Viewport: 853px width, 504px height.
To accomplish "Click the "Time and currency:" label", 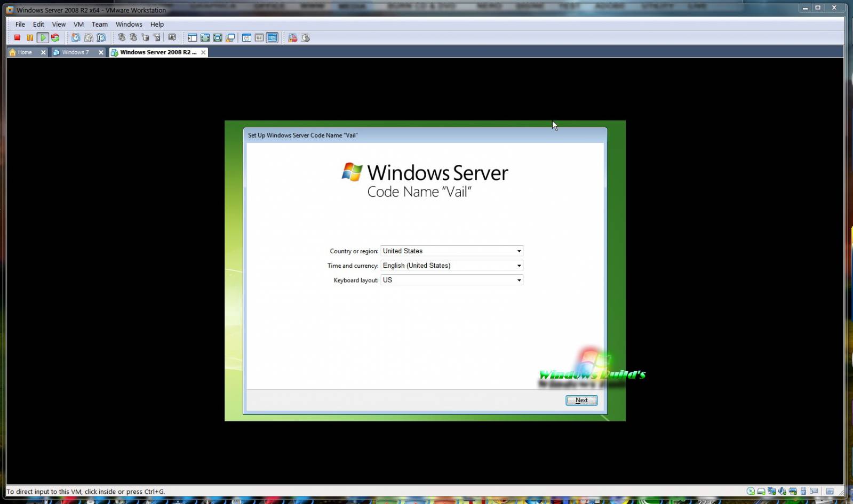I will tap(353, 266).
